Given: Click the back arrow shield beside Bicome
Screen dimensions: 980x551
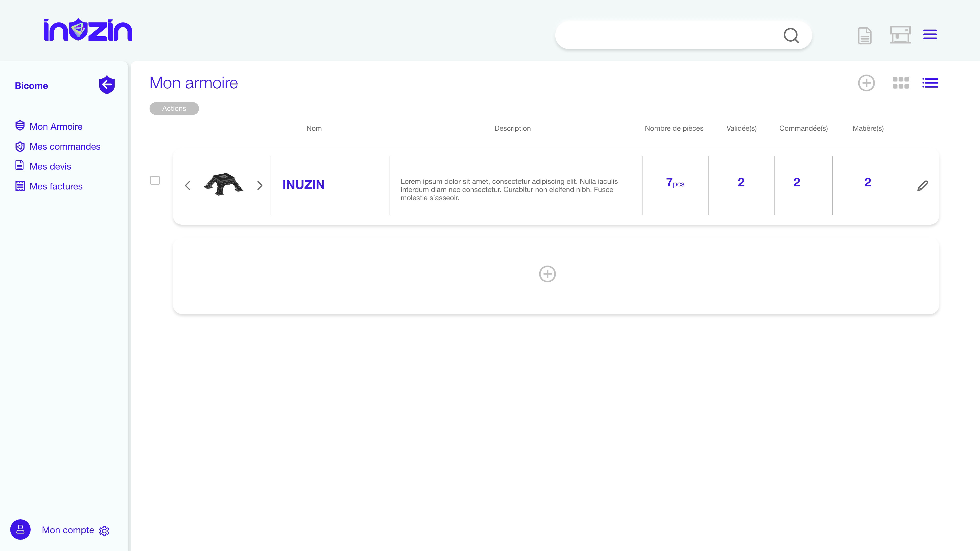Looking at the screenshot, I should (107, 85).
